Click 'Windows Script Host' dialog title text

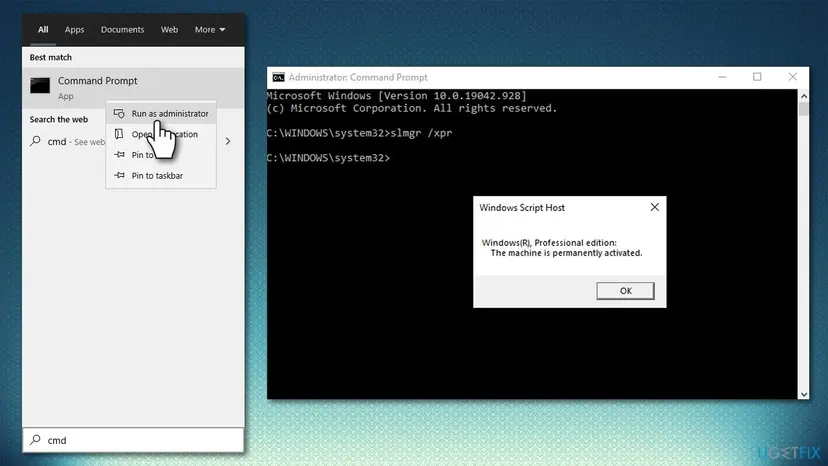tap(522, 208)
